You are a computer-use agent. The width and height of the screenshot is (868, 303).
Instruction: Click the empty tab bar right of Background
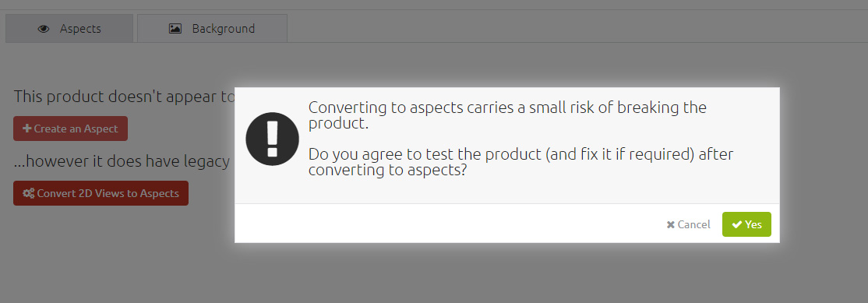pos(576,28)
